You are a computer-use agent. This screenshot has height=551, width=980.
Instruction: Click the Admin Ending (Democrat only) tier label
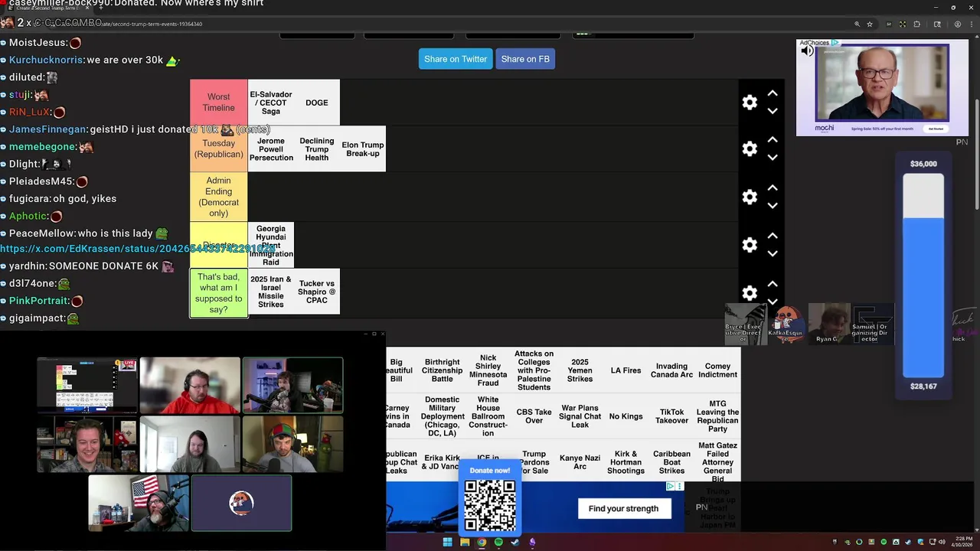pos(218,197)
